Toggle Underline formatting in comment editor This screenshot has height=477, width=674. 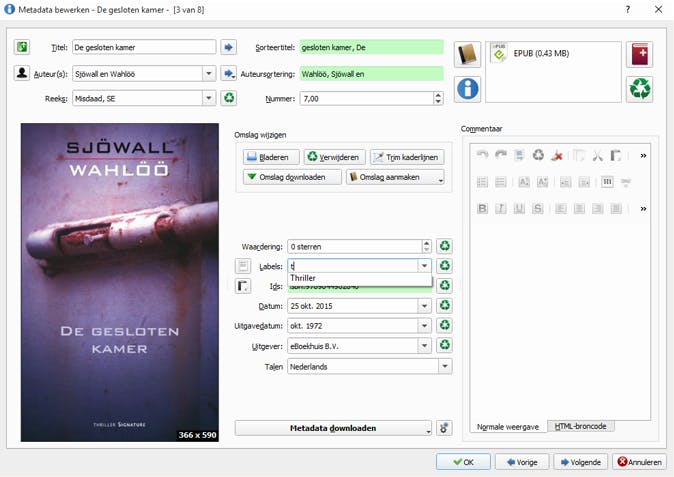click(519, 208)
